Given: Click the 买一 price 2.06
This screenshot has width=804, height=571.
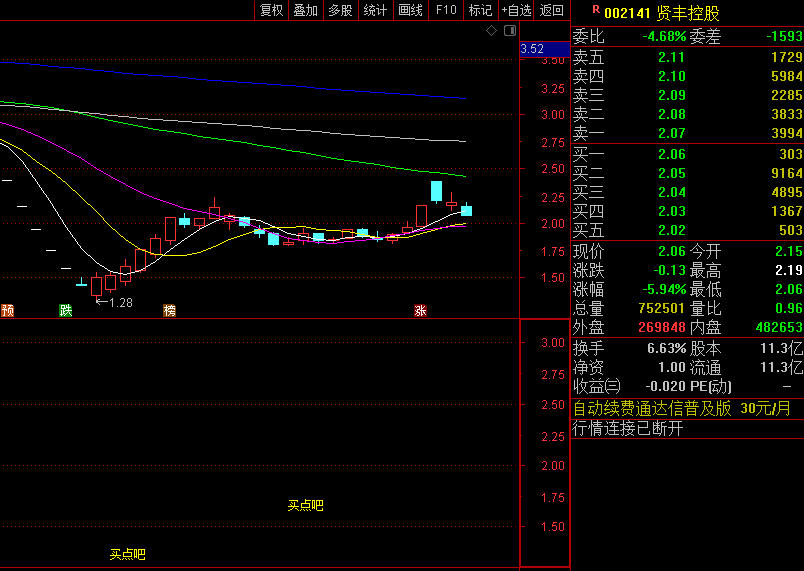Looking at the screenshot, I should 672,154.
